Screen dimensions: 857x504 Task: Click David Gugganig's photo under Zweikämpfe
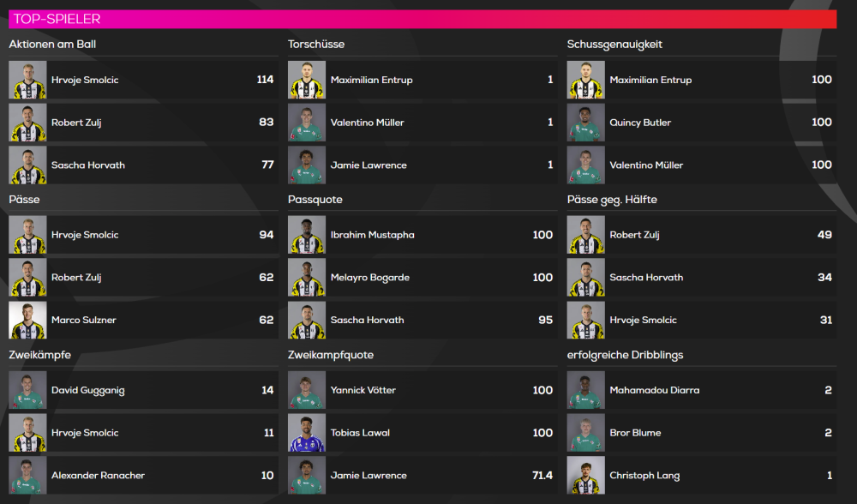[27, 390]
